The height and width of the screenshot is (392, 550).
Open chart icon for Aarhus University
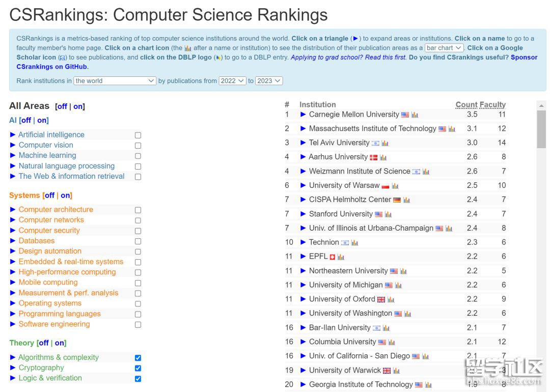pyautogui.click(x=383, y=157)
